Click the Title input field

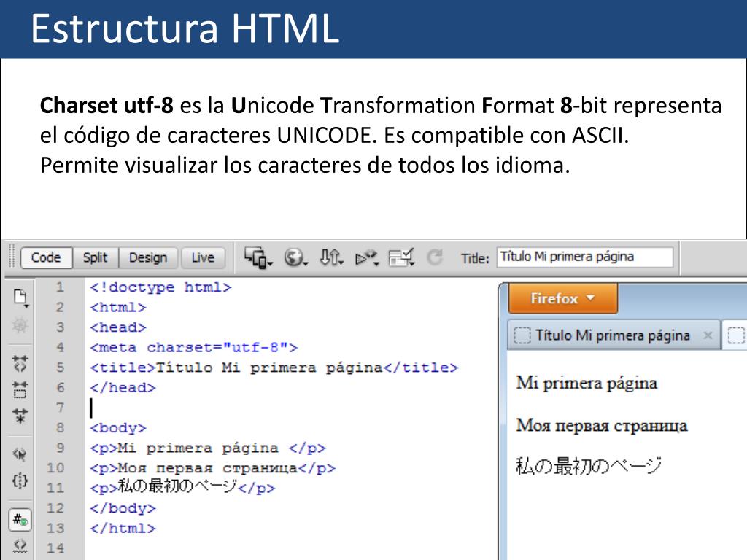point(584,257)
